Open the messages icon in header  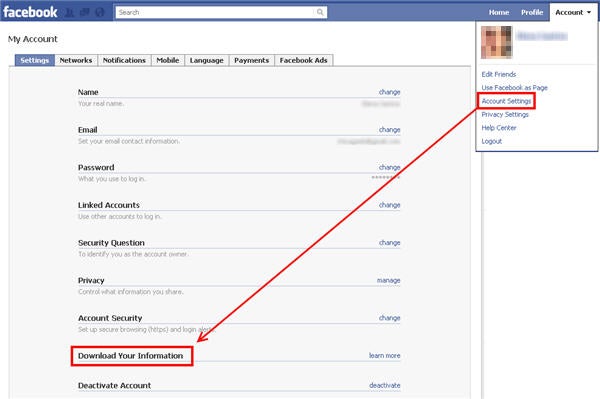85,13
